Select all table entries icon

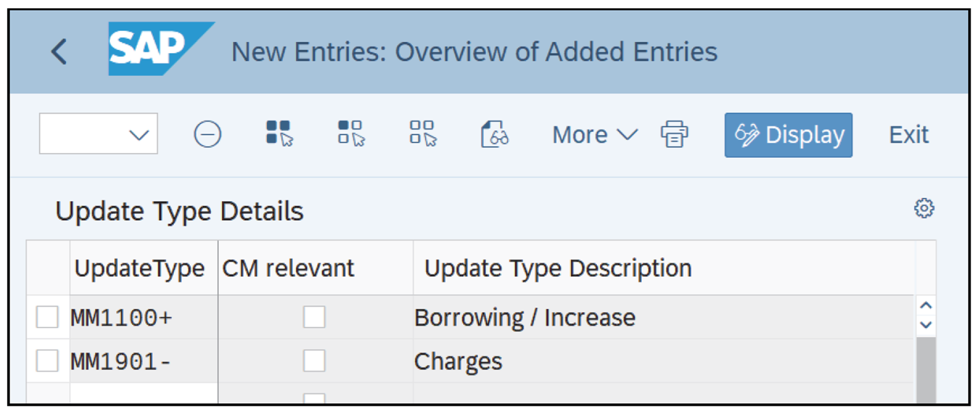click(277, 134)
